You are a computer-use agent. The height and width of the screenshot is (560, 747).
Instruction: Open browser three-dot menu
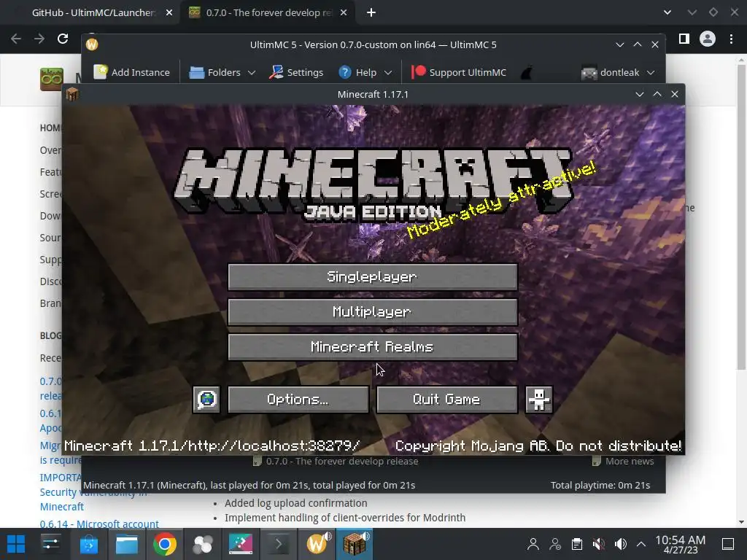pyautogui.click(x=731, y=39)
